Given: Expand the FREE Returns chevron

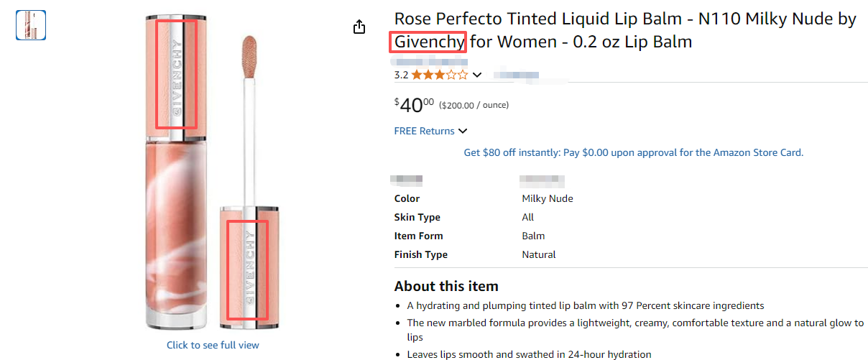Looking at the screenshot, I should pos(463,131).
